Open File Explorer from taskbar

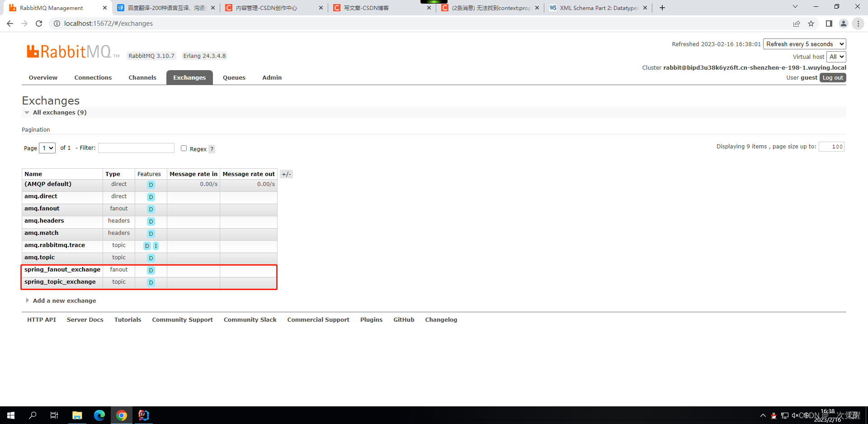[x=77, y=415]
